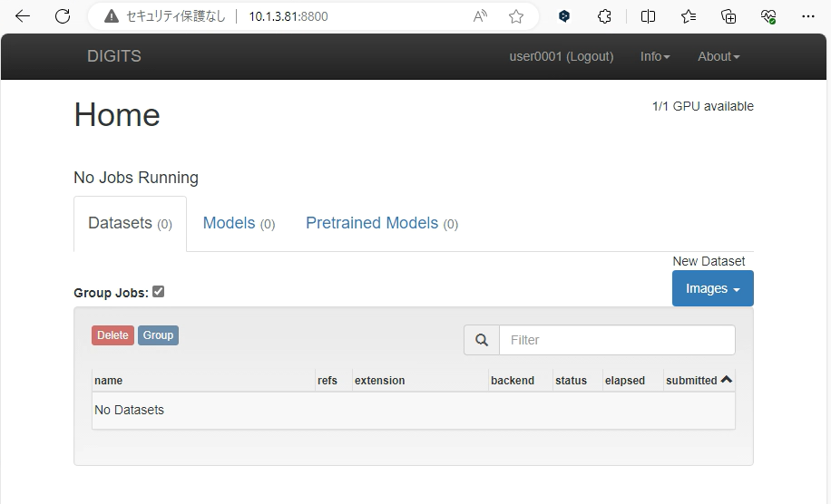The width and height of the screenshot is (831, 504).
Task: Expand the Images new dataset dropdown
Action: [712, 288]
